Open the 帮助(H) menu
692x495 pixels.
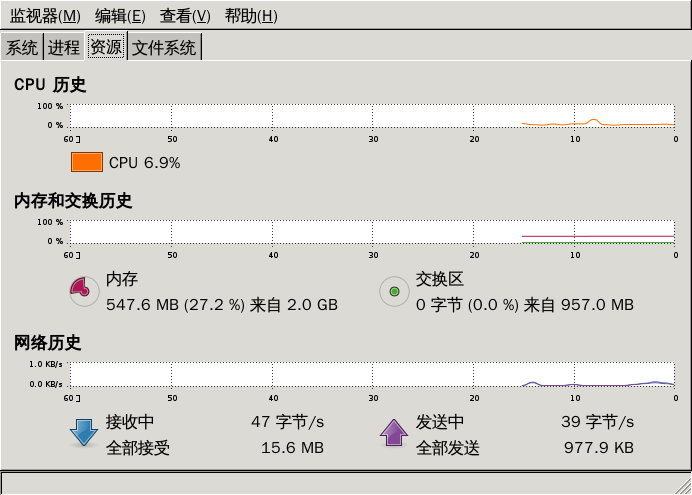251,16
